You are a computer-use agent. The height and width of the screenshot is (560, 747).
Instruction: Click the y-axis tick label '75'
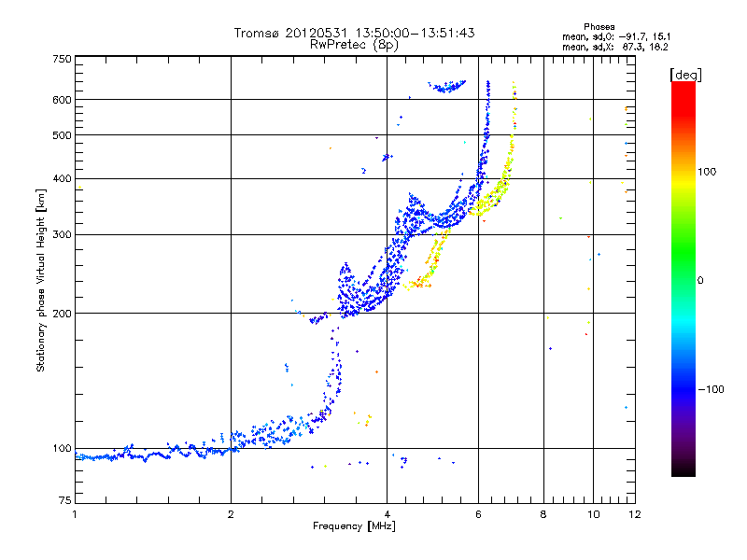pyautogui.click(x=65, y=500)
